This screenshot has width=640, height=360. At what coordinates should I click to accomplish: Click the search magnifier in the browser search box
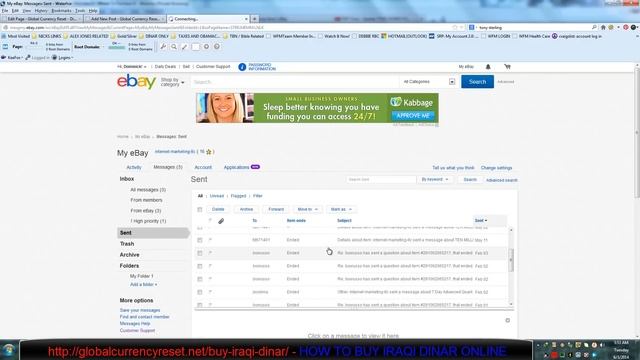point(594,27)
